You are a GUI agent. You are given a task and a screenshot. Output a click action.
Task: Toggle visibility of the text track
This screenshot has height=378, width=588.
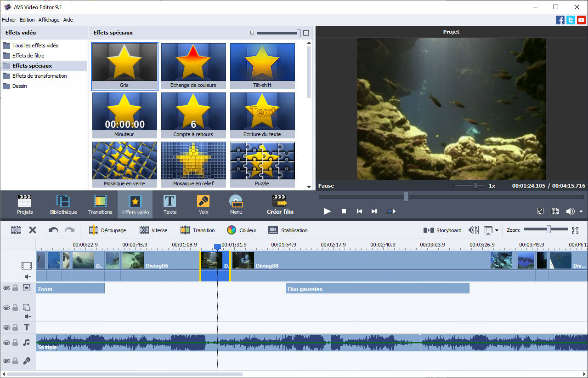tap(6, 327)
